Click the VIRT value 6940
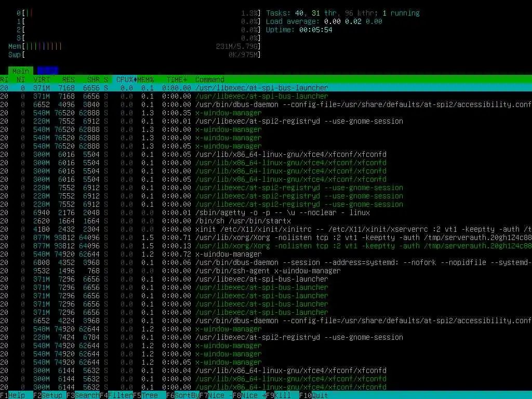The width and height of the screenshot is (532, 399). [42, 212]
